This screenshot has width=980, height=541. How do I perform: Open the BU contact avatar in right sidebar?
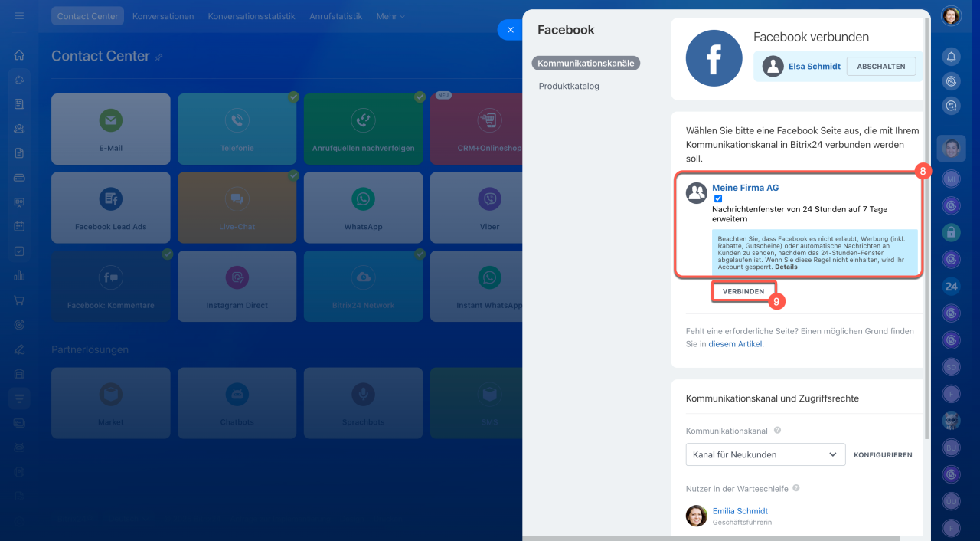(x=951, y=447)
